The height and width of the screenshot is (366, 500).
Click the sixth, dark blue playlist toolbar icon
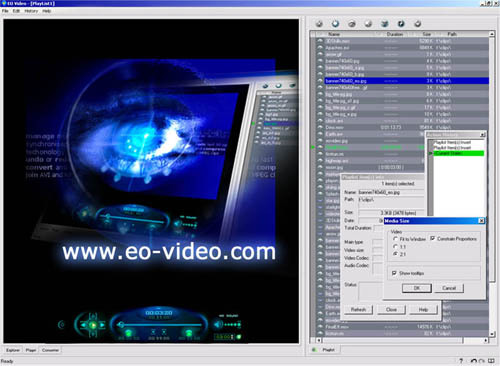(401, 24)
